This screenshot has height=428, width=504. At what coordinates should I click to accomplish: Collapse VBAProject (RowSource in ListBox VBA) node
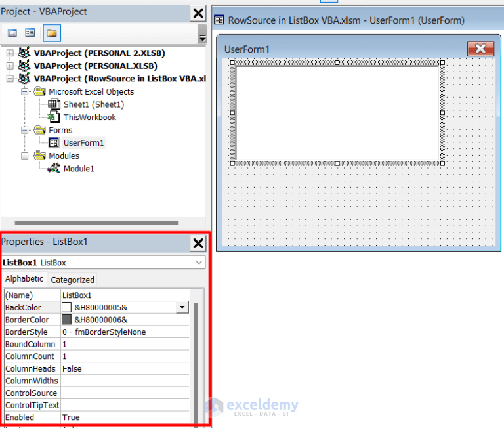click(x=10, y=79)
